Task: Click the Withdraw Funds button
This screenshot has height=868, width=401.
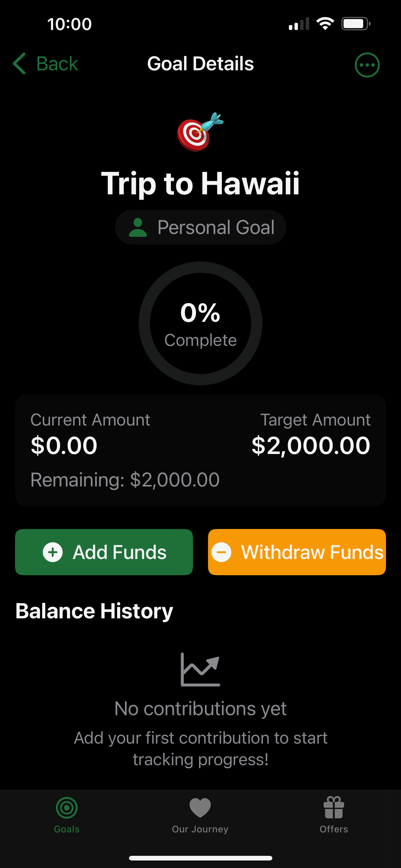Action: (x=297, y=552)
